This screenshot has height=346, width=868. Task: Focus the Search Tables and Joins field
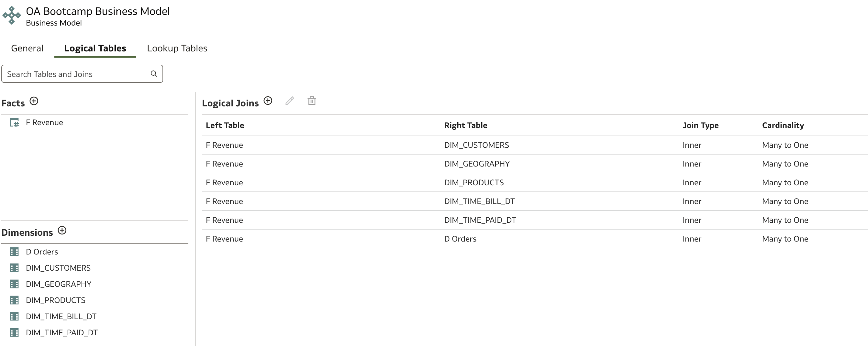coord(82,74)
